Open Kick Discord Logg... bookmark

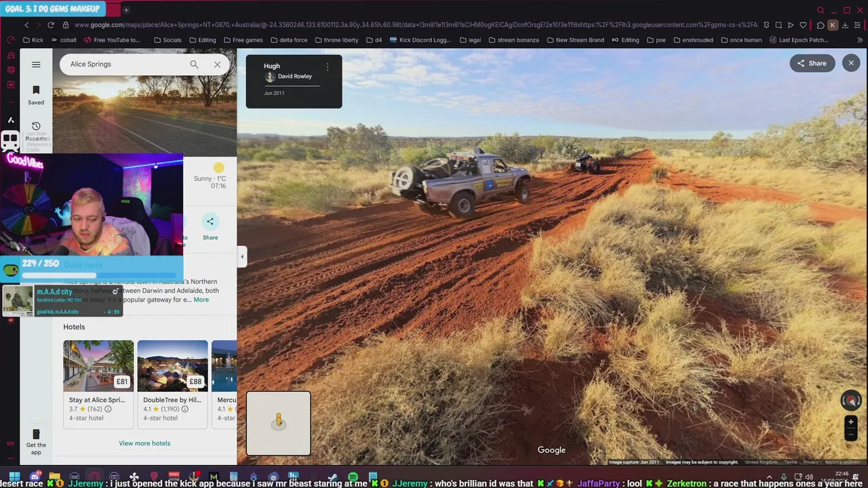pos(420,40)
